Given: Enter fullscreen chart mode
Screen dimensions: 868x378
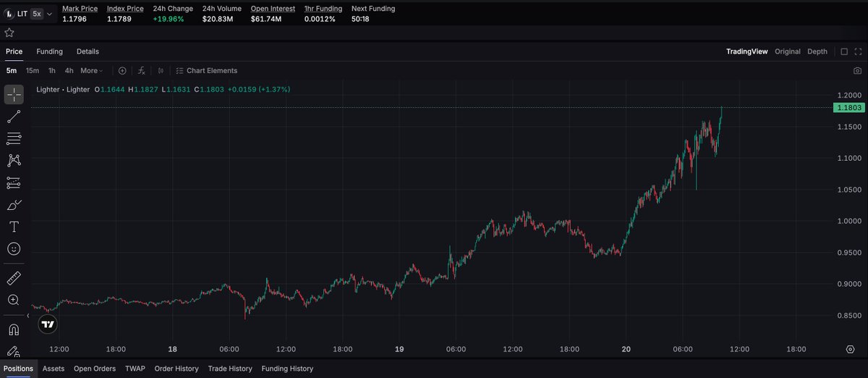Looking at the screenshot, I should 858,51.
